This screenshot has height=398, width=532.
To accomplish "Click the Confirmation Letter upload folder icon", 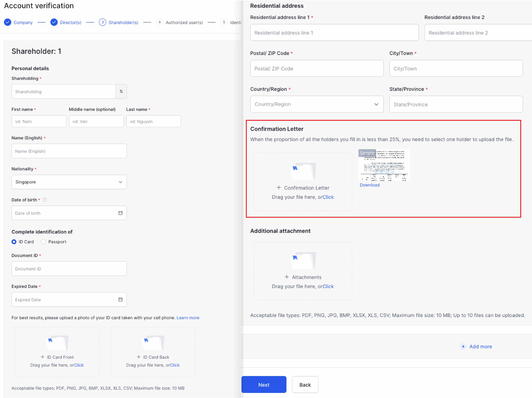I will pyautogui.click(x=303, y=171).
